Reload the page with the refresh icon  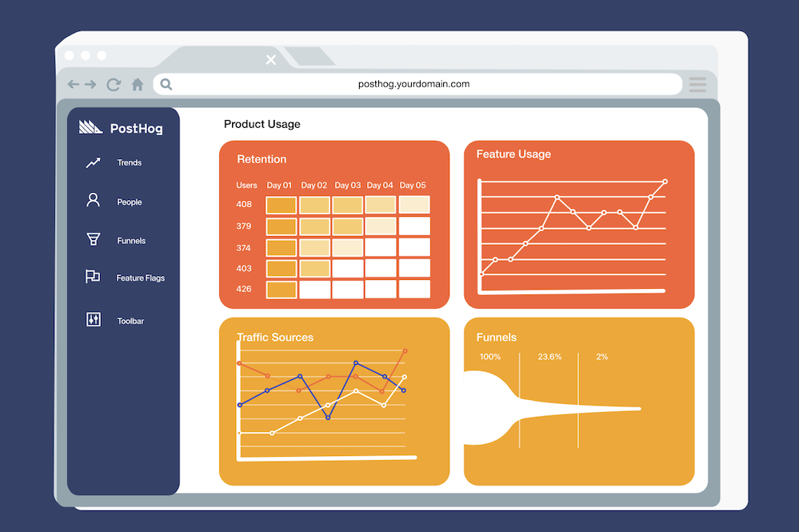pos(114,84)
